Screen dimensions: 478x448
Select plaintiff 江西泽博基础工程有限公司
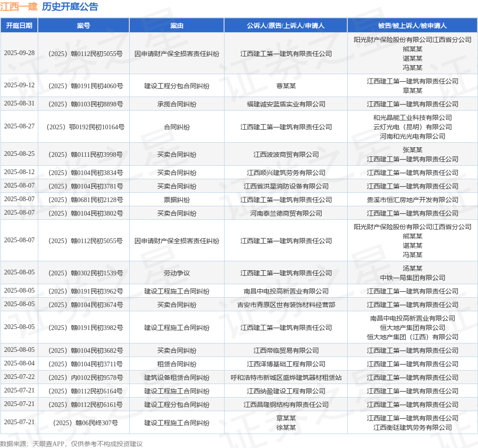pyautogui.click(x=286, y=364)
